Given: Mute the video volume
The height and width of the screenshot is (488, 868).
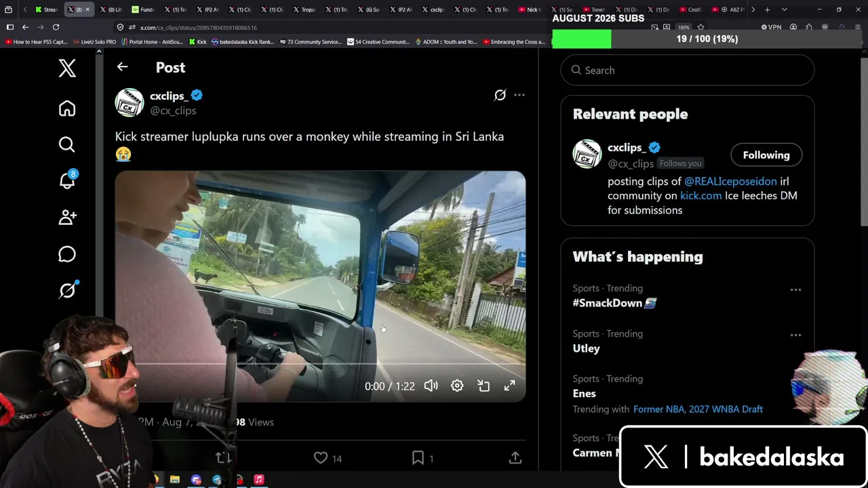Looking at the screenshot, I should pos(431,386).
